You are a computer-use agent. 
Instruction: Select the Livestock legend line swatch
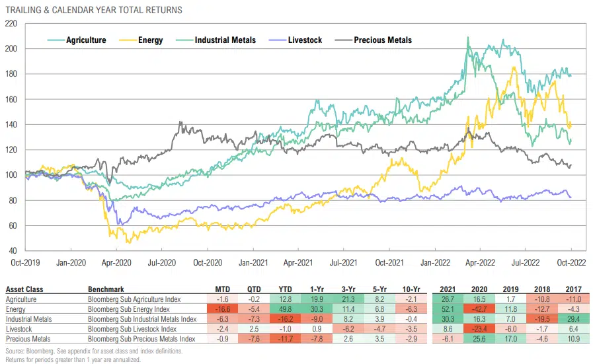pos(275,40)
